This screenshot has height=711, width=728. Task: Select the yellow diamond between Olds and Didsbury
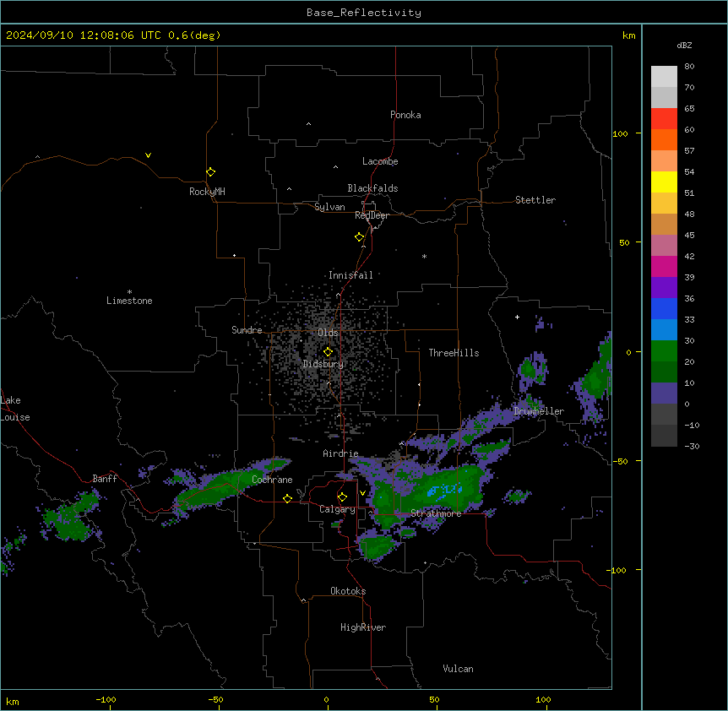pos(328,352)
